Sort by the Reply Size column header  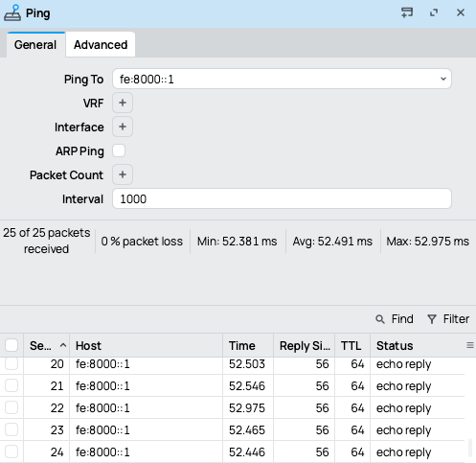305,346
